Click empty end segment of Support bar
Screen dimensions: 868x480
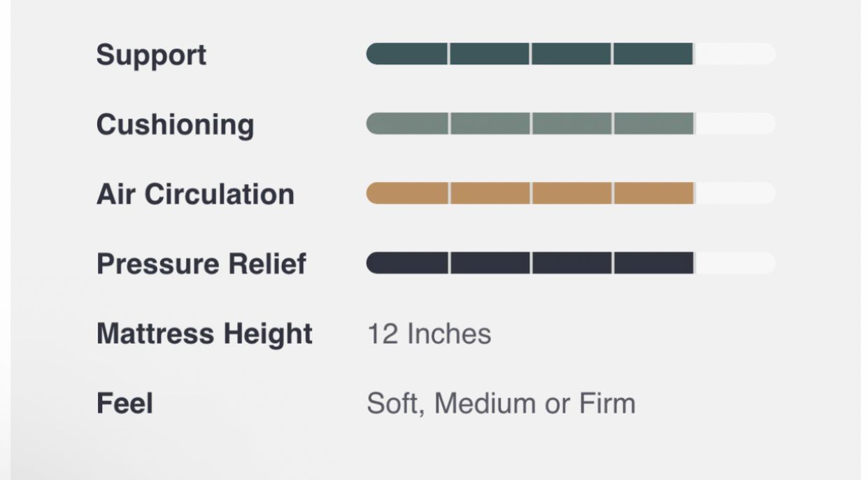735,54
